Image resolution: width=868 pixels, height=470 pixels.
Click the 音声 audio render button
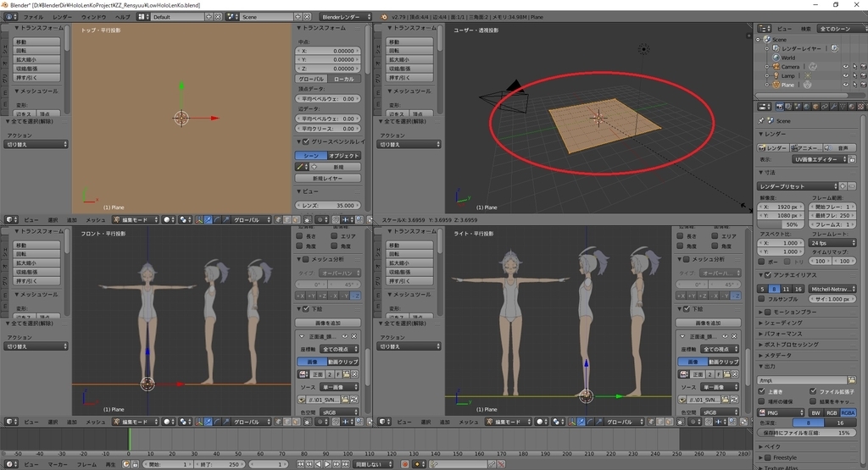pyautogui.click(x=840, y=147)
